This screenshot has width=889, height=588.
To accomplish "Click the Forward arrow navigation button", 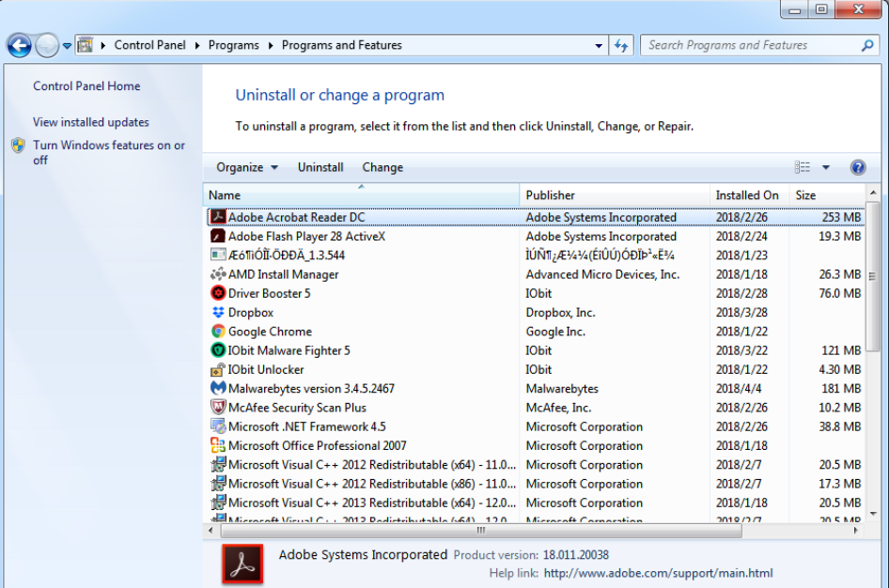I will [47, 45].
